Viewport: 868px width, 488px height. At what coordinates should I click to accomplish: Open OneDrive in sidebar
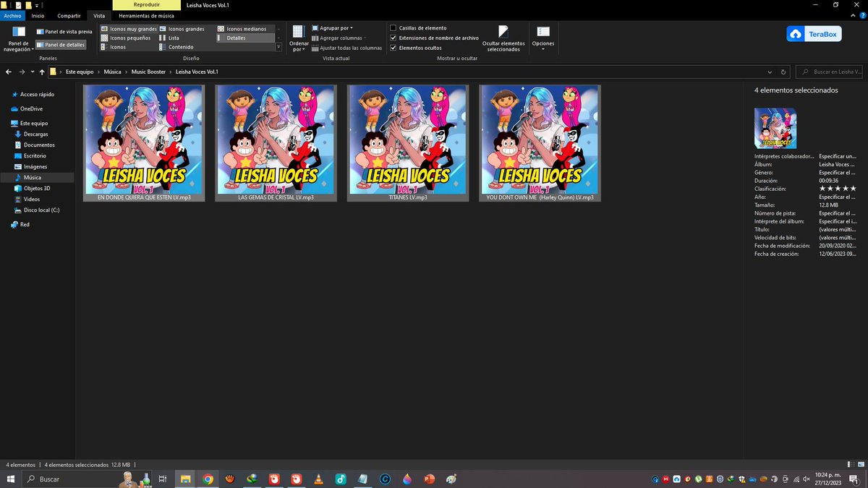[x=31, y=108]
